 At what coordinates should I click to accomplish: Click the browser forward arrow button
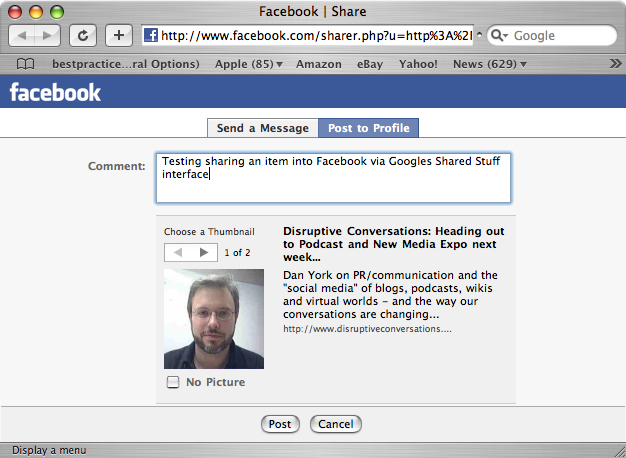49,35
